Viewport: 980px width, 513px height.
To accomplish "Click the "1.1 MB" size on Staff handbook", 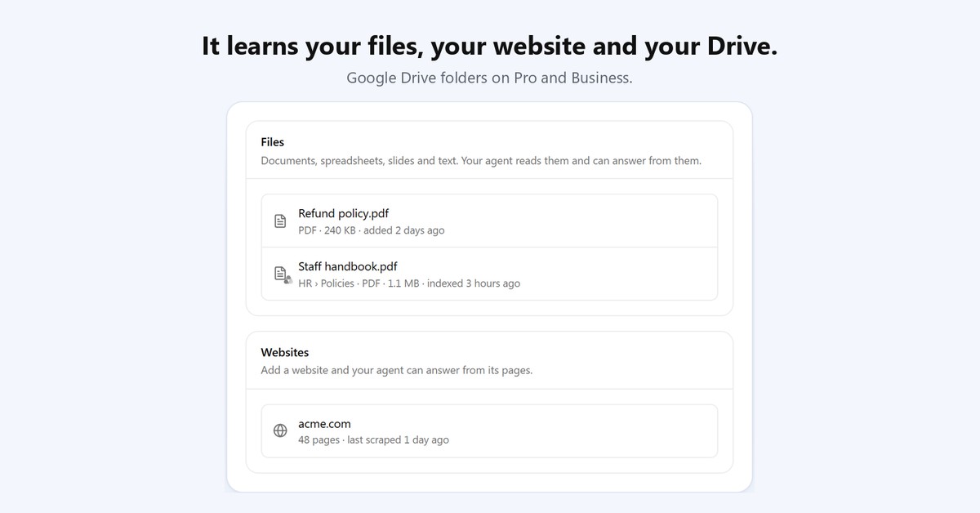I will tap(403, 283).
